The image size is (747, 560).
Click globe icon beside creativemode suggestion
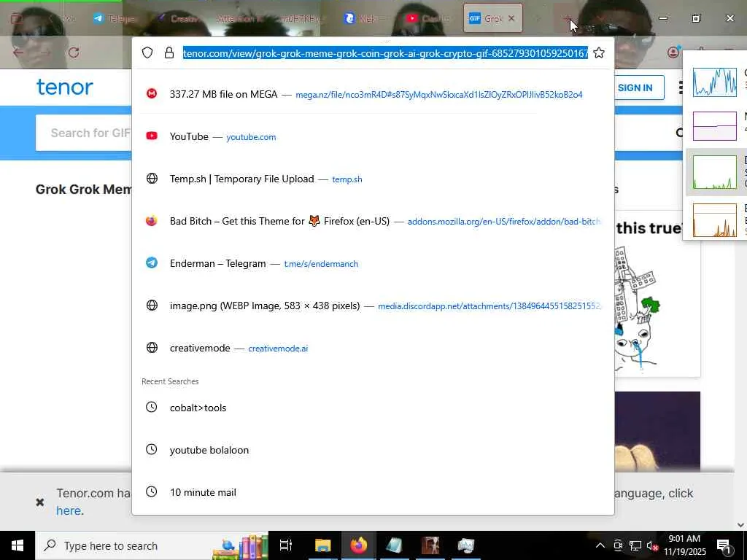[152, 348]
